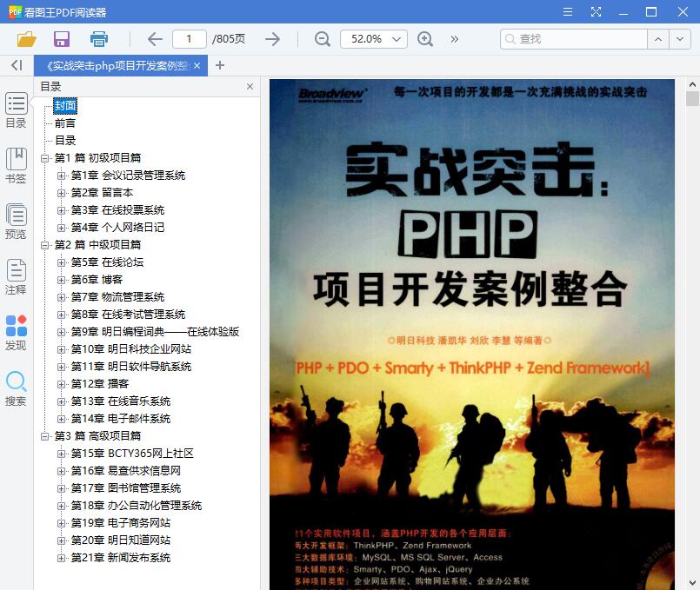This screenshot has width=700, height=590.
Task: Expand 第21章 新闻发布系统 node
Action: point(61,558)
